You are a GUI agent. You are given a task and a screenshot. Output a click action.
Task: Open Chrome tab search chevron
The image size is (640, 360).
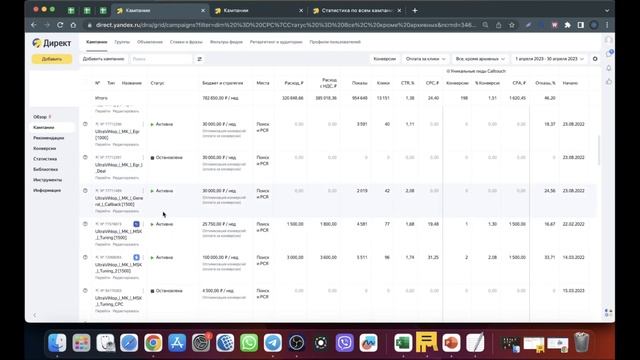(x=607, y=11)
